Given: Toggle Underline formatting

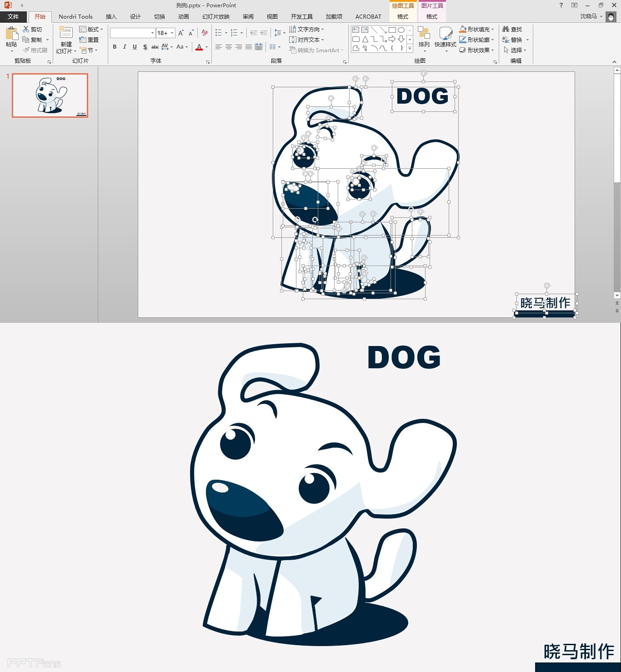Looking at the screenshot, I should click(135, 47).
